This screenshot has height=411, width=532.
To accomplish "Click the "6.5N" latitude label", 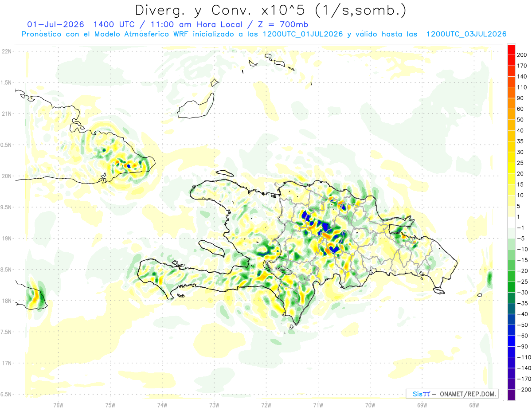I will (x=6, y=395).
